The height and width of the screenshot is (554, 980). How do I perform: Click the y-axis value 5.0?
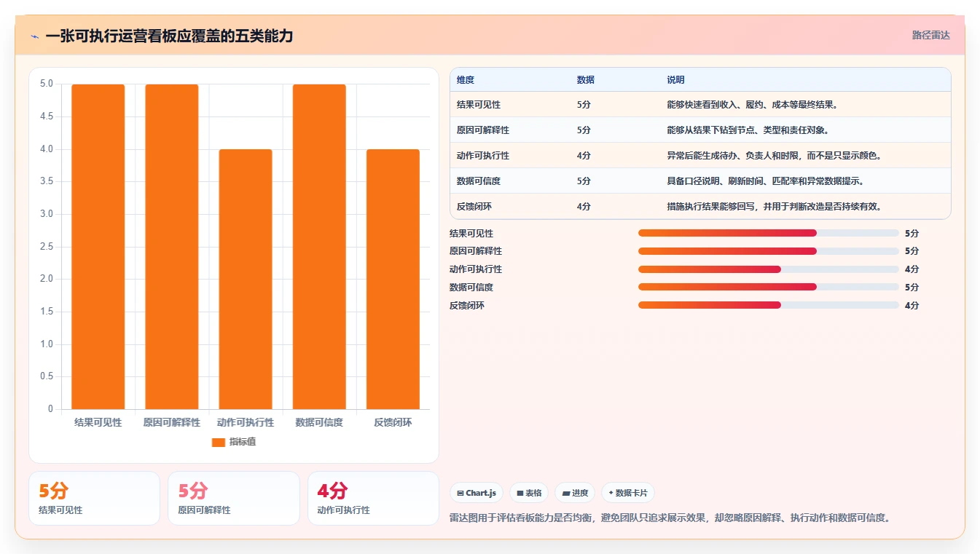(x=47, y=84)
